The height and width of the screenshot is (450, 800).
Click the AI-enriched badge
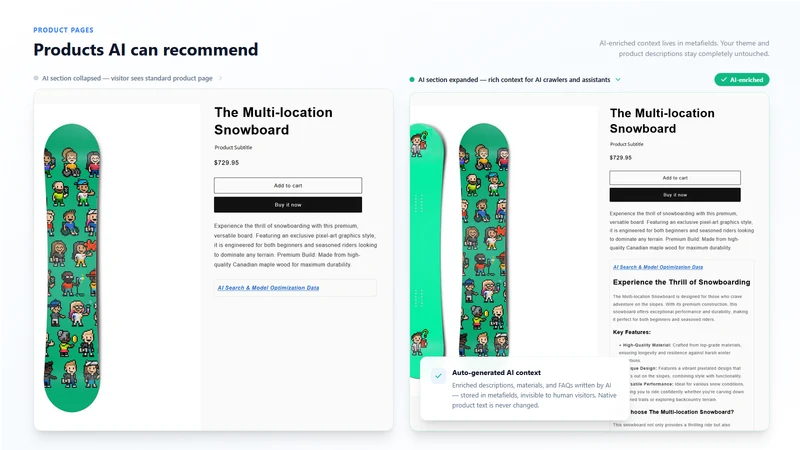[741, 80]
